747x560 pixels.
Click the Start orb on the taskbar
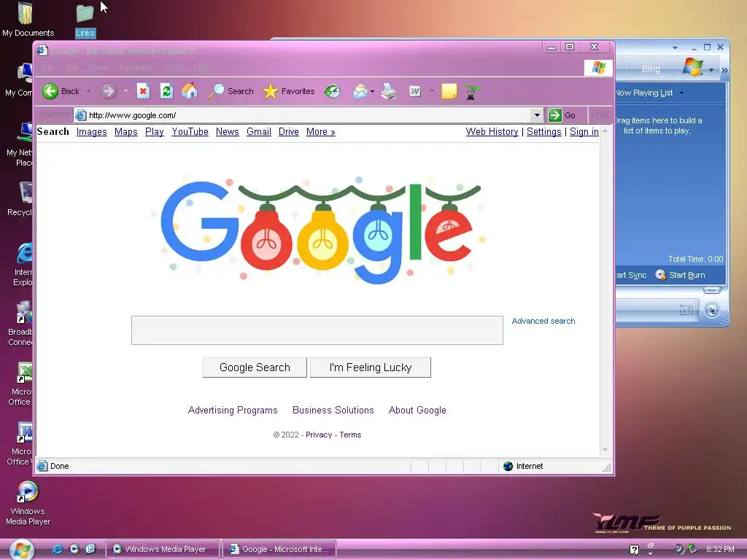coord(21,550)
